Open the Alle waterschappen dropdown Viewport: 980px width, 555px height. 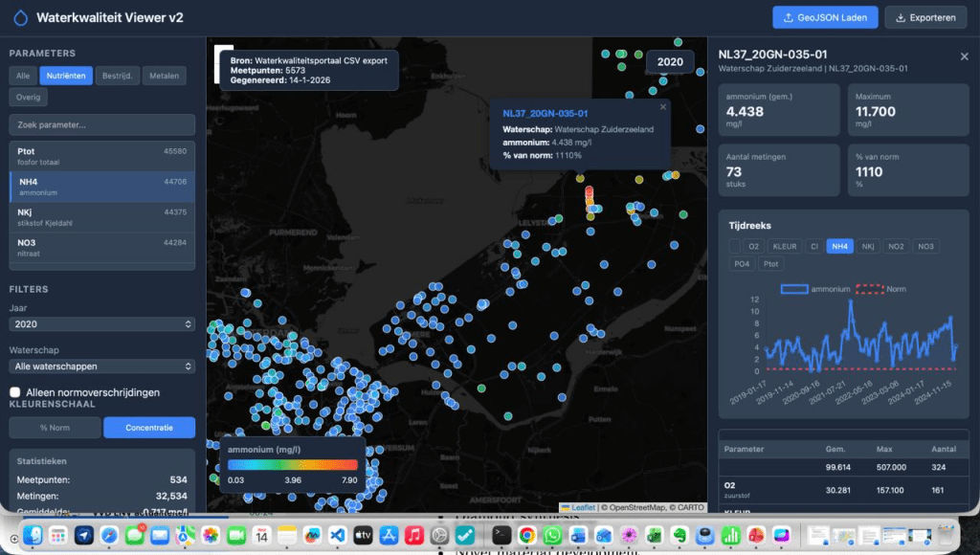coord(101,366)
